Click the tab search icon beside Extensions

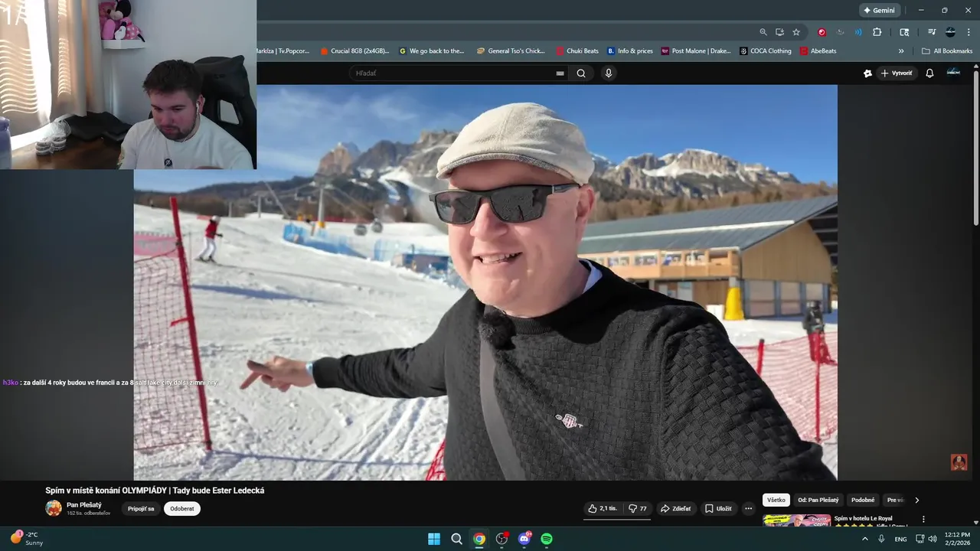[904, 32]
